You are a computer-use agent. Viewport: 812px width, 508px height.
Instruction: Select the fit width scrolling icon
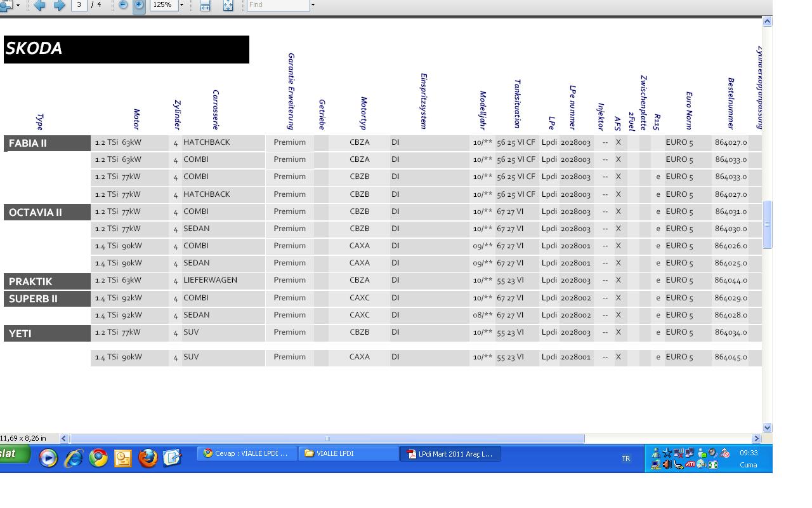coord(205,6)
